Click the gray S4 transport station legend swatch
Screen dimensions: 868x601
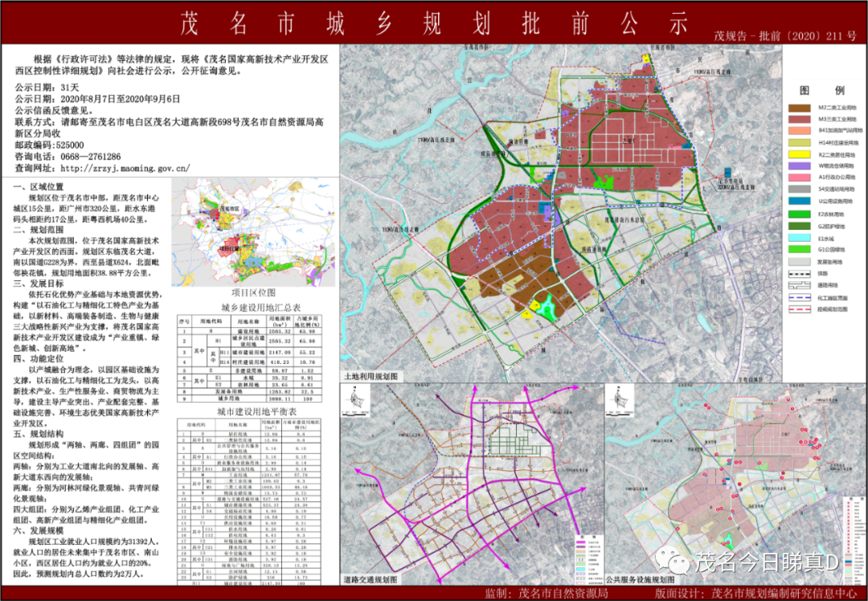[800, 190]
